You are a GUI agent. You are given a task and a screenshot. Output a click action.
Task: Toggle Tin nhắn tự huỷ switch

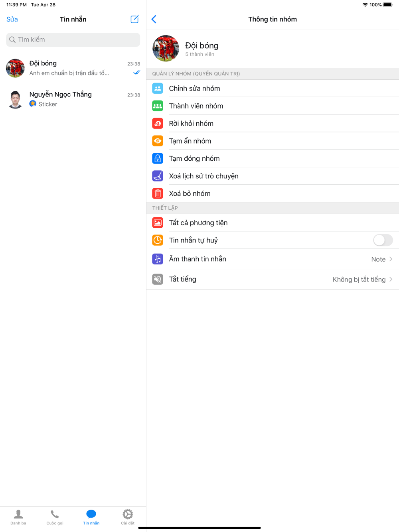tap(383, 240)
